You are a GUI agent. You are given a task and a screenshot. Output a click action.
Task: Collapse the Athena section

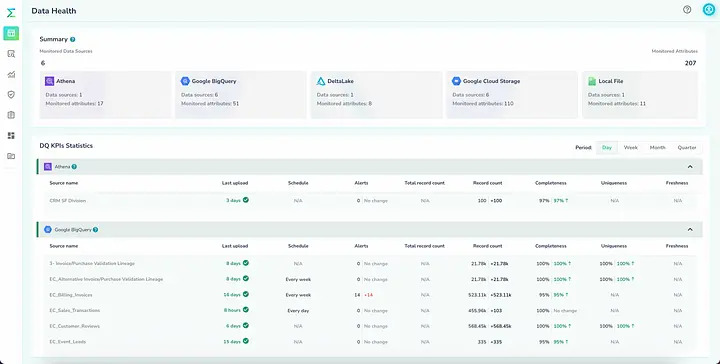[x=690, y=167]
